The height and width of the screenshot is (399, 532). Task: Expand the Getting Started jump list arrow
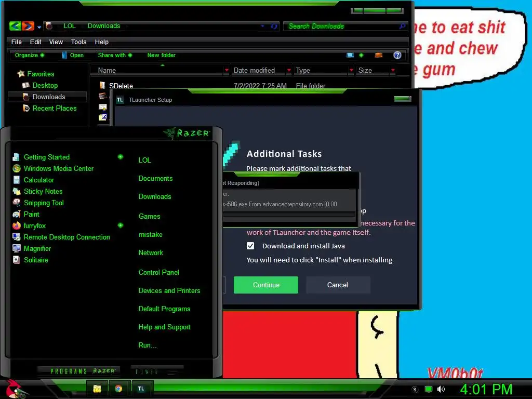[121, 157]
